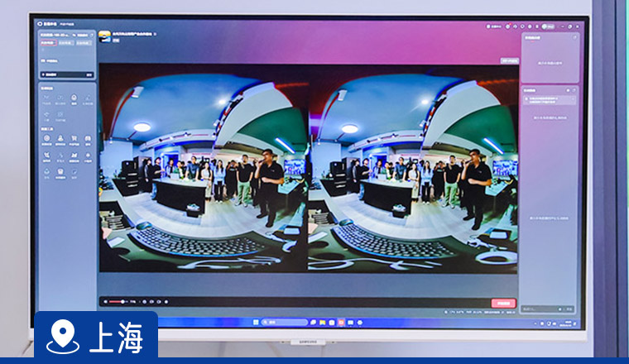Screen dimensions: 629x364
Task: Select the red-underlined tab in the top right panel
Action: pyautogui.click(x=532, y=38)
